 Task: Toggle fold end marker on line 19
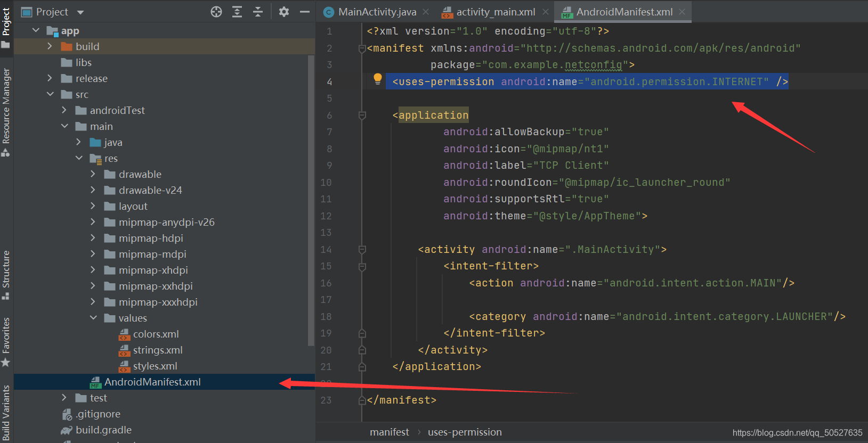click(362, 333)
